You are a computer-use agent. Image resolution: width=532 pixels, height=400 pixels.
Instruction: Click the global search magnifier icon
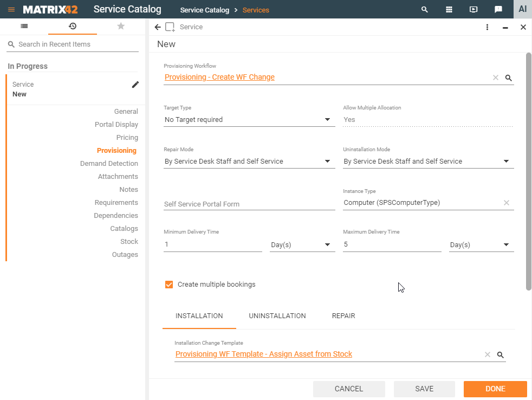(425, 10)
